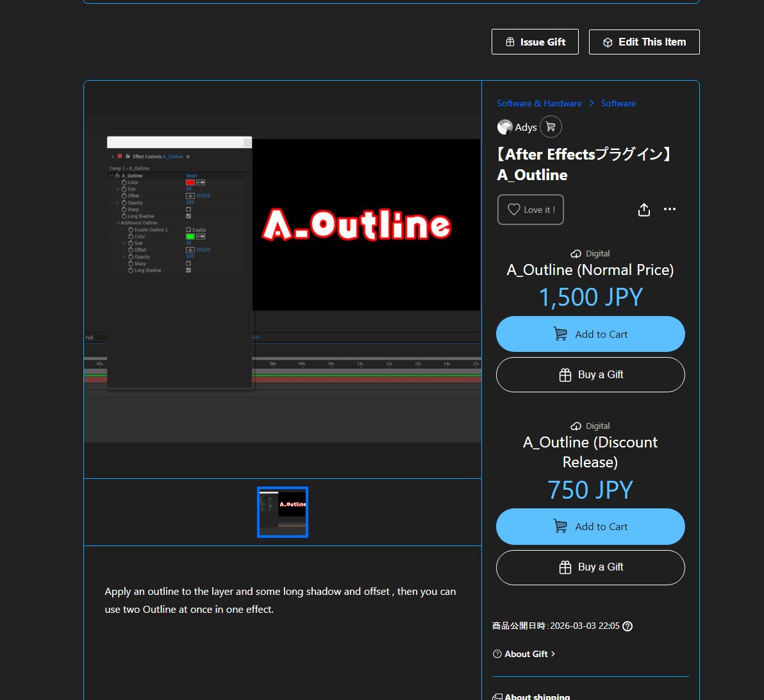The width and height of the screenshot is (764, 700).
Task: Open the Adys shop name link
Action: pos(526,127)
